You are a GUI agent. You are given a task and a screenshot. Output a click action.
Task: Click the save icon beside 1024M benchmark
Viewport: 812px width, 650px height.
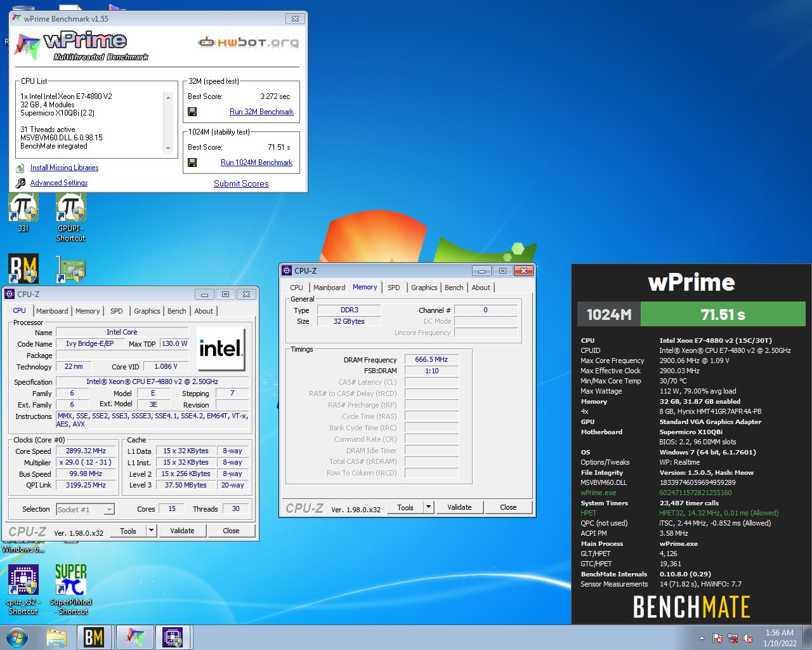click(x=192, y=162)
